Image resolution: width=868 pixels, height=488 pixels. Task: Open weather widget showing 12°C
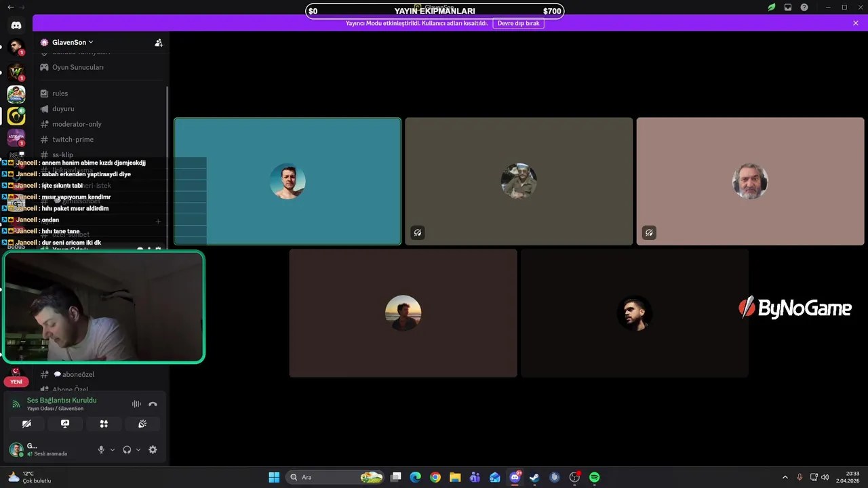coord(31,477)
